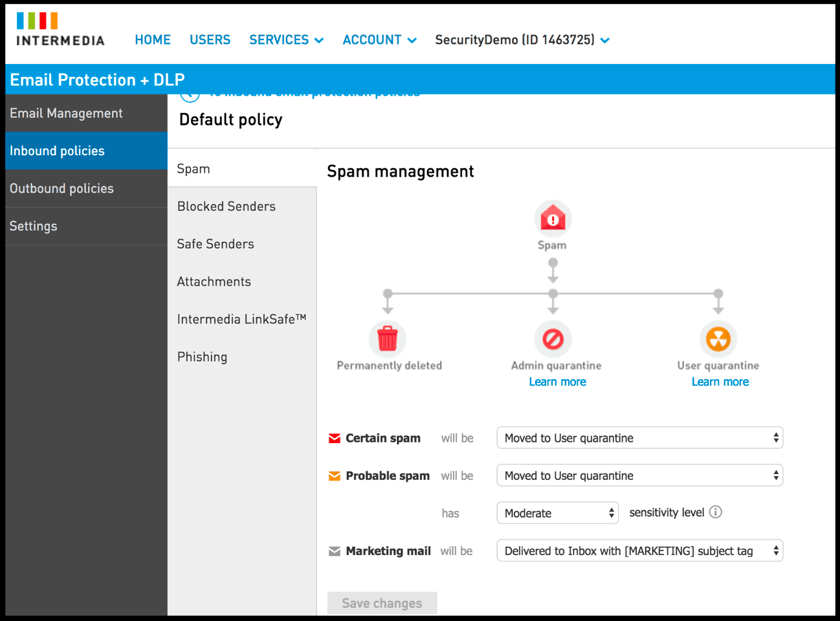The height and width of the screenshot is (621, 840).
Task: Click the Probable spam label
Action: tap(388, 475)
